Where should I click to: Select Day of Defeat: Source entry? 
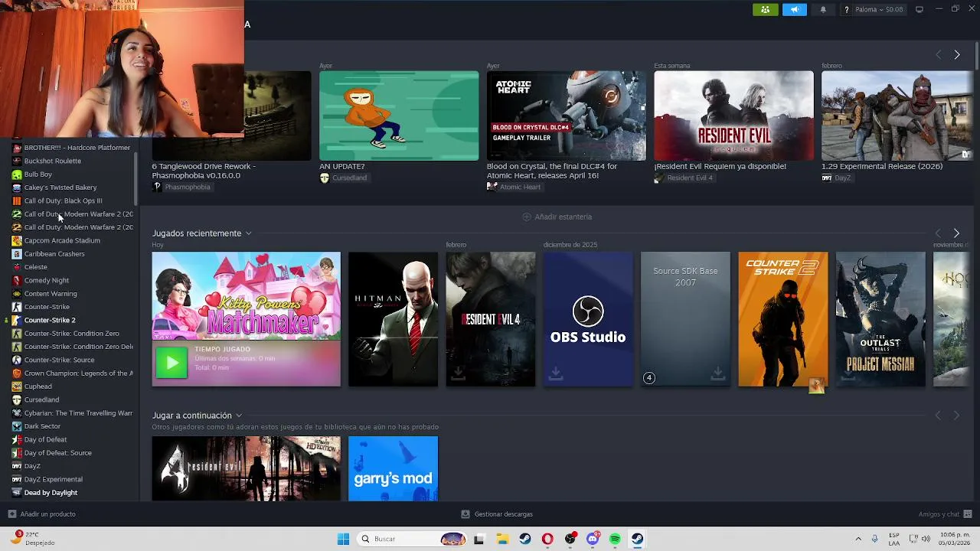tap(57, 453)
